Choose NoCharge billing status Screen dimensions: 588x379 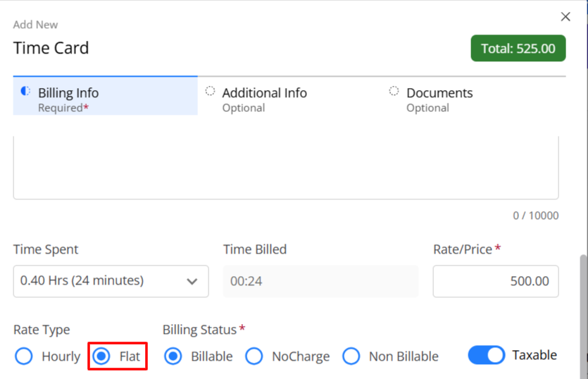click(254, 356)
